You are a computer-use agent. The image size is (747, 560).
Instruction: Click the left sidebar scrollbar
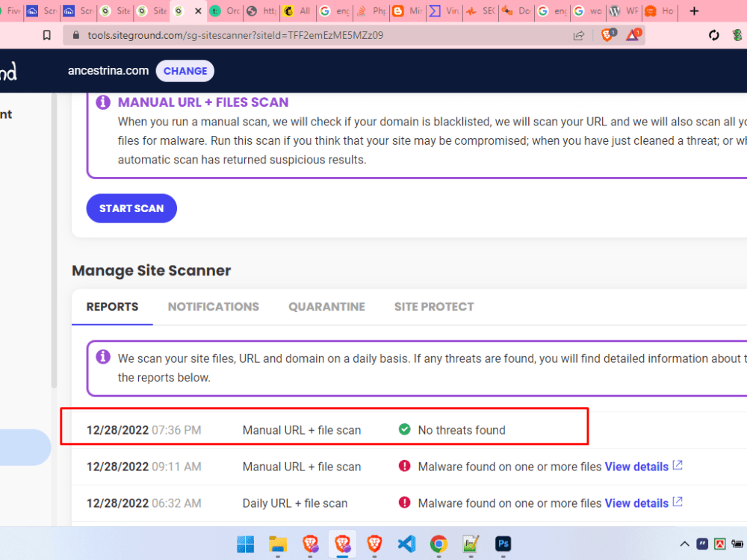(x=54, y=240)
